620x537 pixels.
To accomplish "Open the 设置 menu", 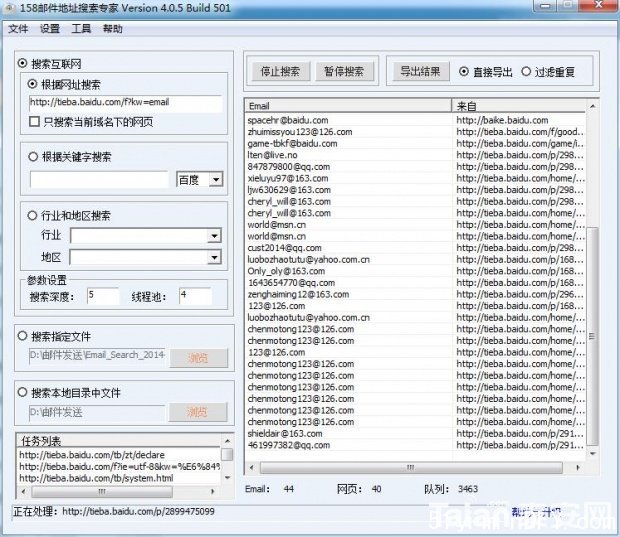I will (x=49, y=29).
